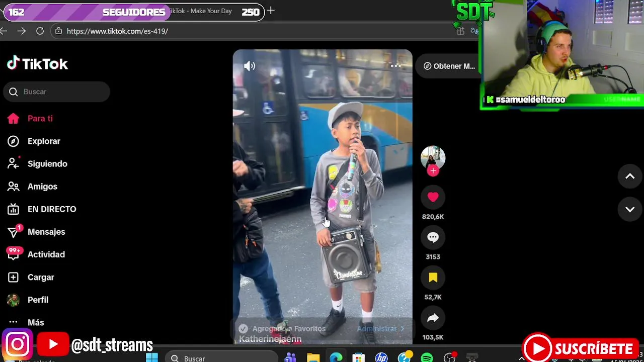Viewport: 644px width, 362px height.
Task: Click browser back arrow
Action: (x=4, y=31)
